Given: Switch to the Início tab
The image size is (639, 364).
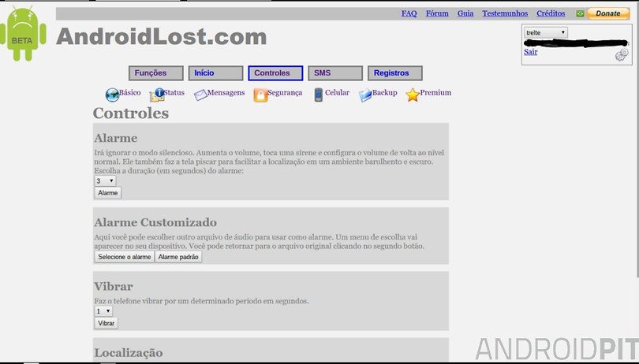Looking at the screenshot, I should tap(215, 73).
